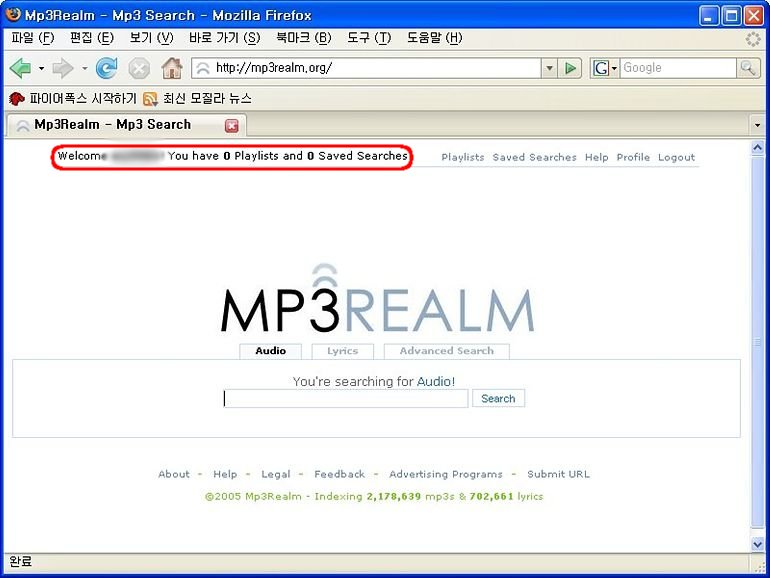Open the 바로 가기 (S) menu

[224, 38]
